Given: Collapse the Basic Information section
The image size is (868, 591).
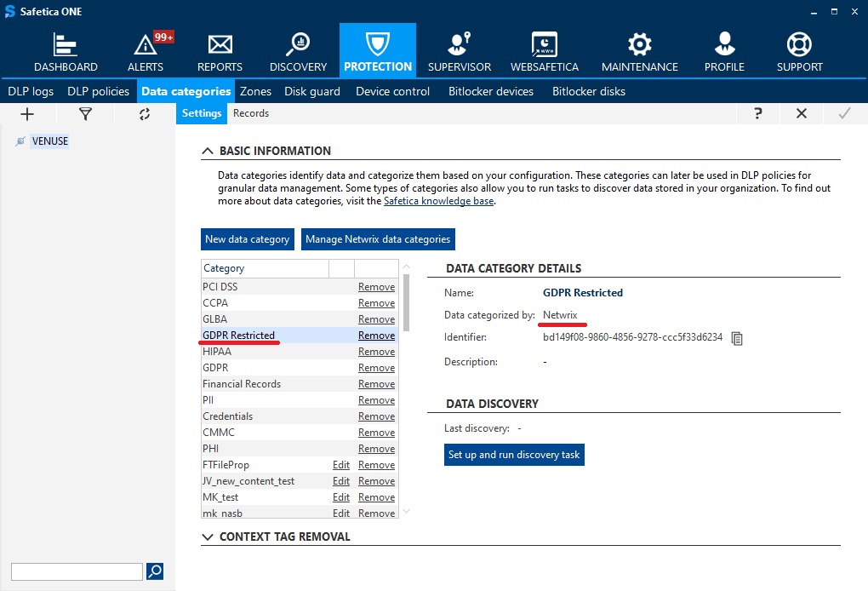Looking at the screenshot, I should click(208, 151).
